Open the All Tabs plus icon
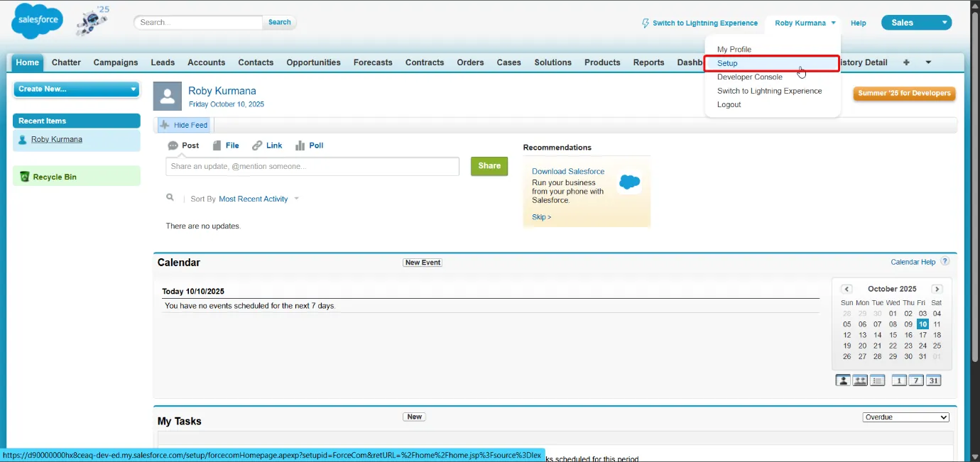 [906, 62]
